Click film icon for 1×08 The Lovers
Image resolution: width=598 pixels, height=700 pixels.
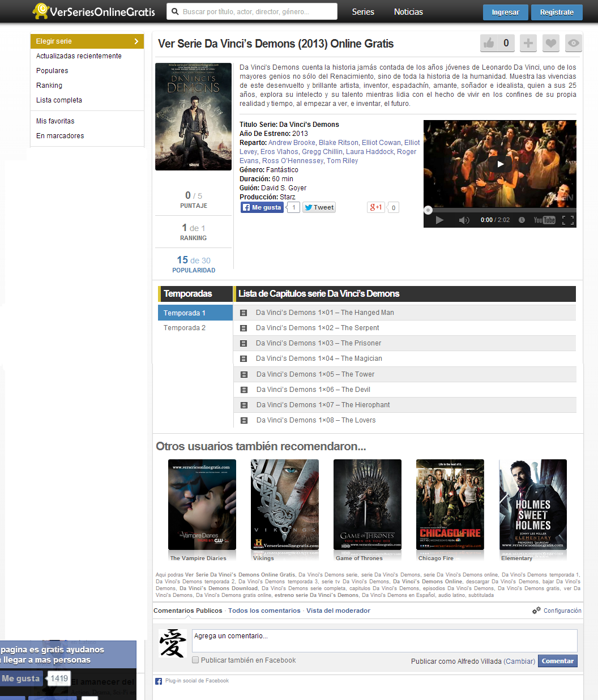244,420
